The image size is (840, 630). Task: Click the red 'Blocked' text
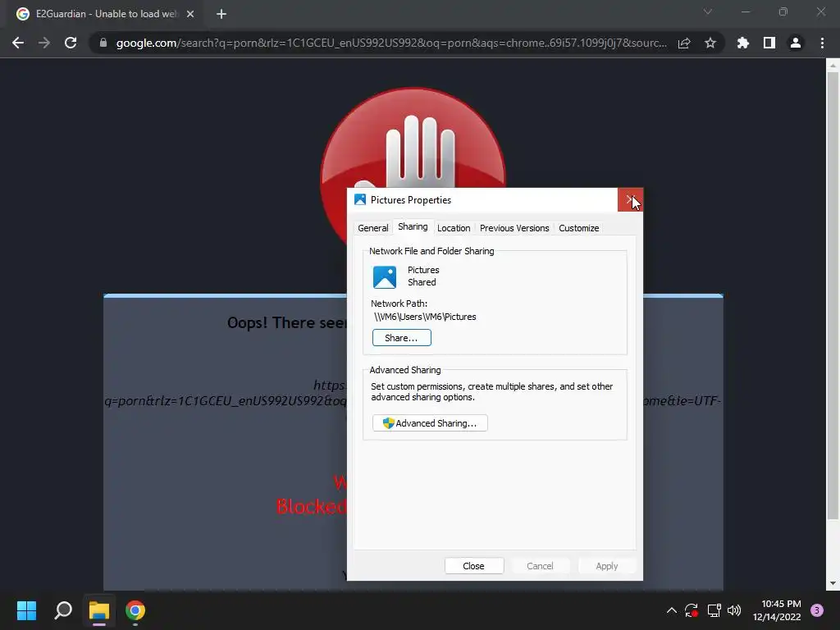311,506
